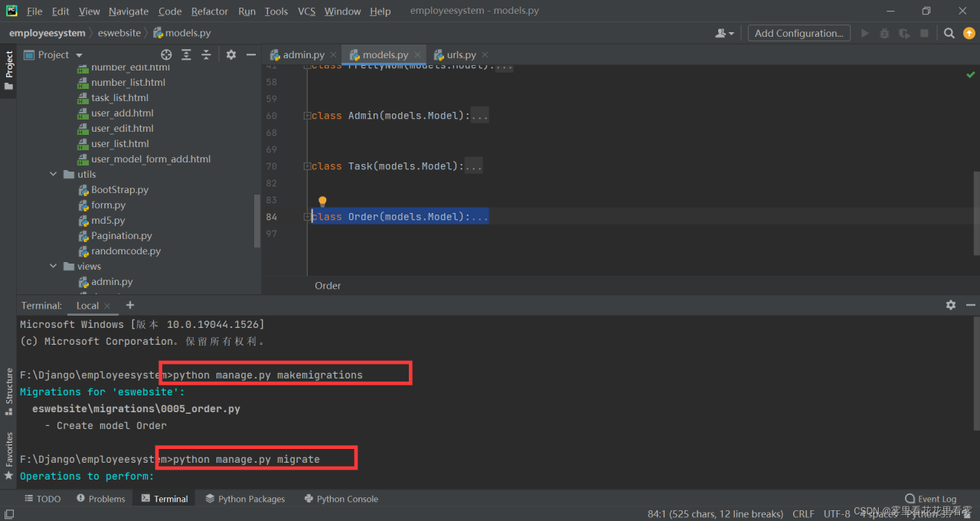Open the Code menu

pos(170,11)
